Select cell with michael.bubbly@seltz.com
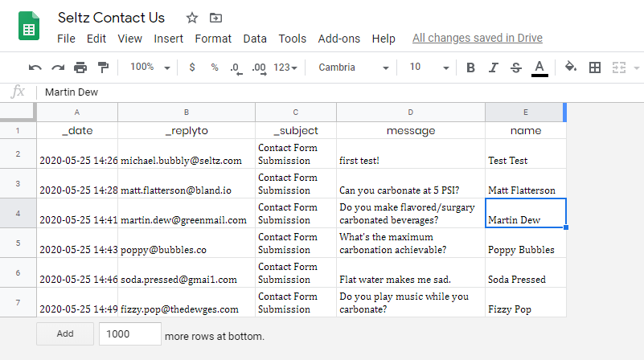This screenshot has height=360, width=644. [x=187, y=154]
